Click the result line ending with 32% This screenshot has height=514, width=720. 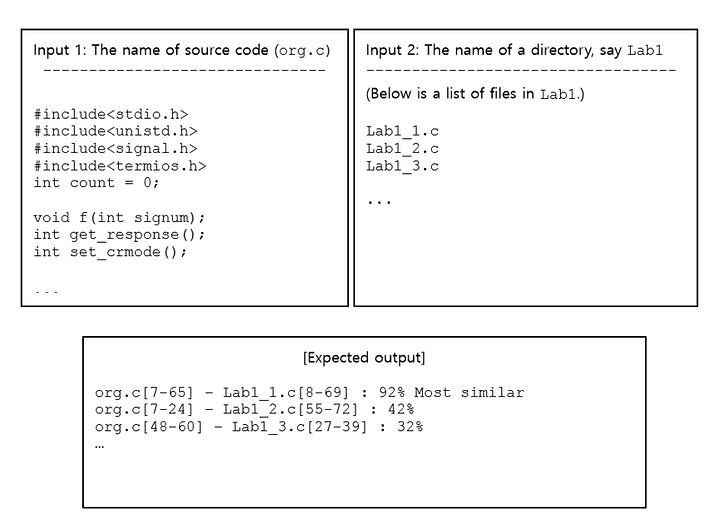click(x=259, y=427)
